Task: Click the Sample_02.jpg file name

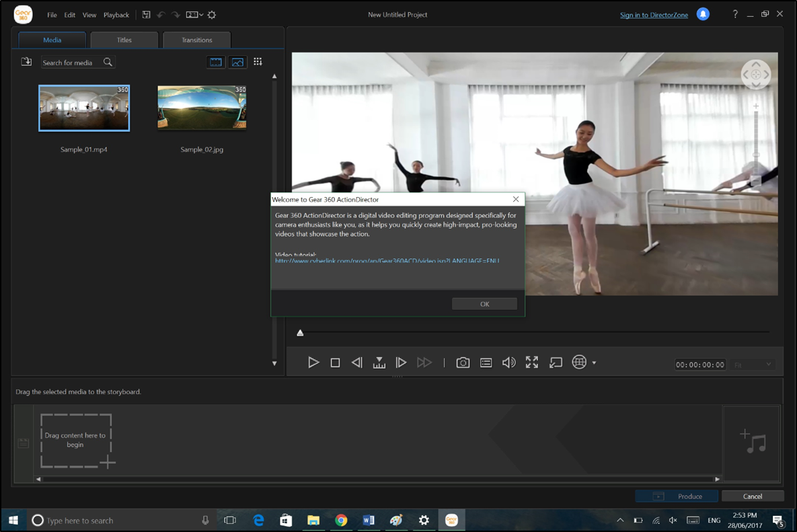Action: pyautogui.click(x=202, y=149)
